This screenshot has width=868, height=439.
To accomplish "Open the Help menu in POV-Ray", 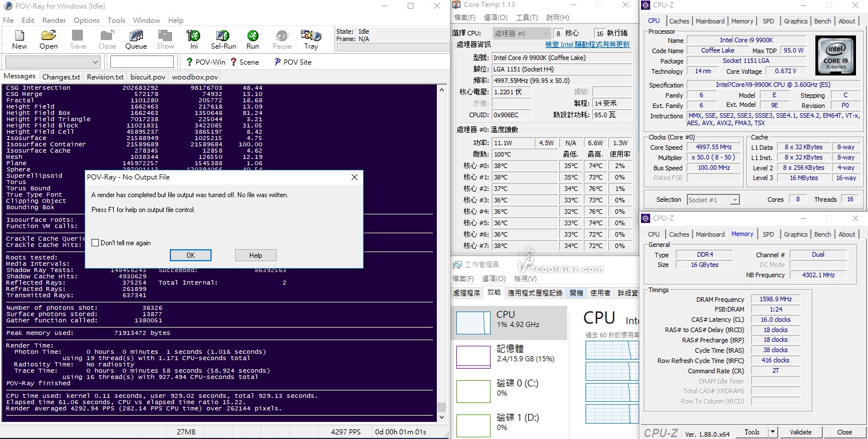I will 176,20.
